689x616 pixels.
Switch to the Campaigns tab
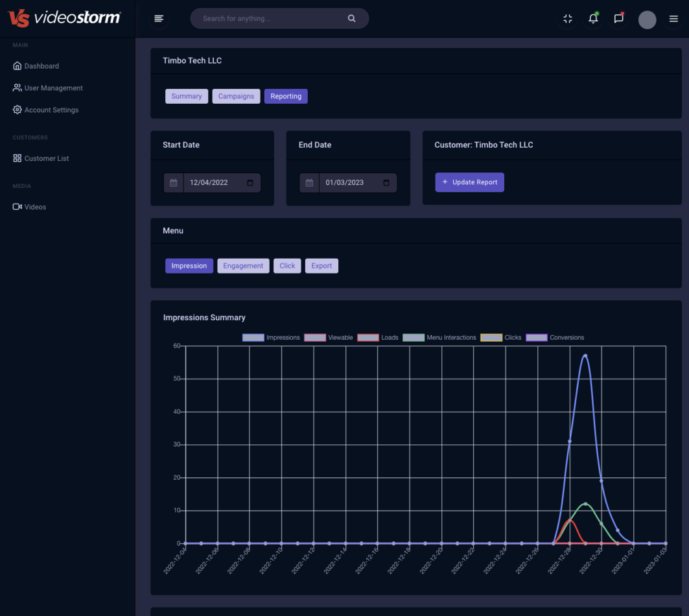(x=236, y=96)
